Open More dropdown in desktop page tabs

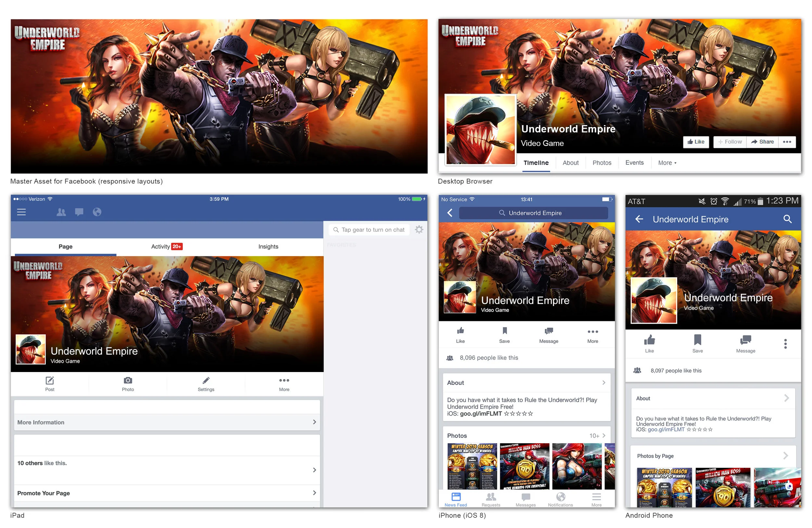[x=667, y=163]
